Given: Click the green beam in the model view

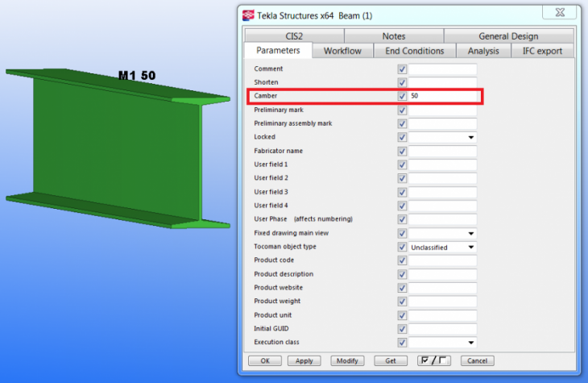Looking at the screenshot, I should pos(113,149).
